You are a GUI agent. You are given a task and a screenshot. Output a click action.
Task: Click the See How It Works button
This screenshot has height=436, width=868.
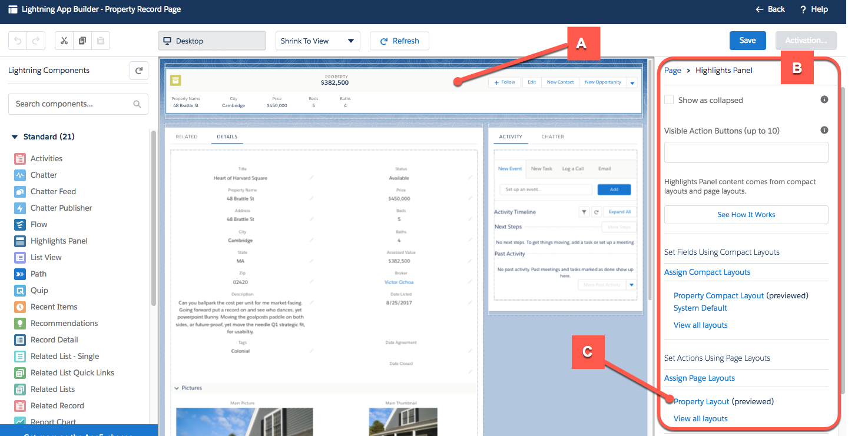click(x=746, y=215)
